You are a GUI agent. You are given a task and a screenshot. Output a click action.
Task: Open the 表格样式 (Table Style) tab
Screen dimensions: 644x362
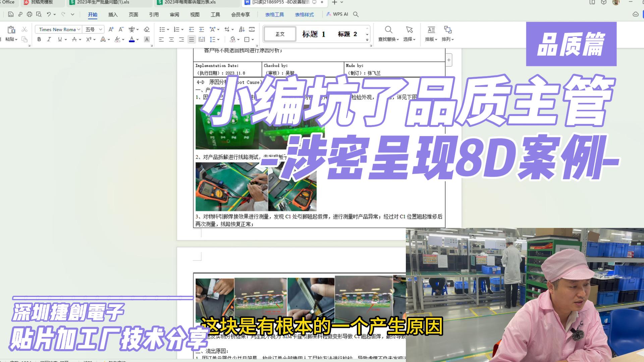coord(304,15)
